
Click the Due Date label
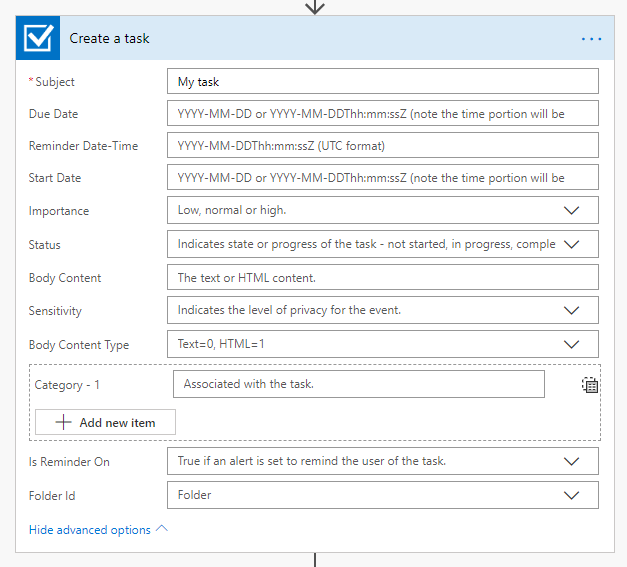click(53, 114)
